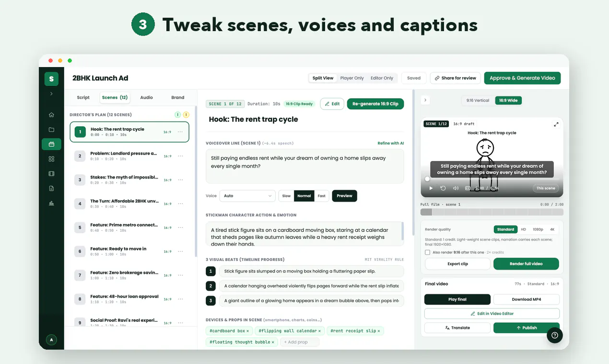The height and width of the screenshot is (364, 609).
Task: Open the film strip icon in sidebar
Action: click(51, 173)
